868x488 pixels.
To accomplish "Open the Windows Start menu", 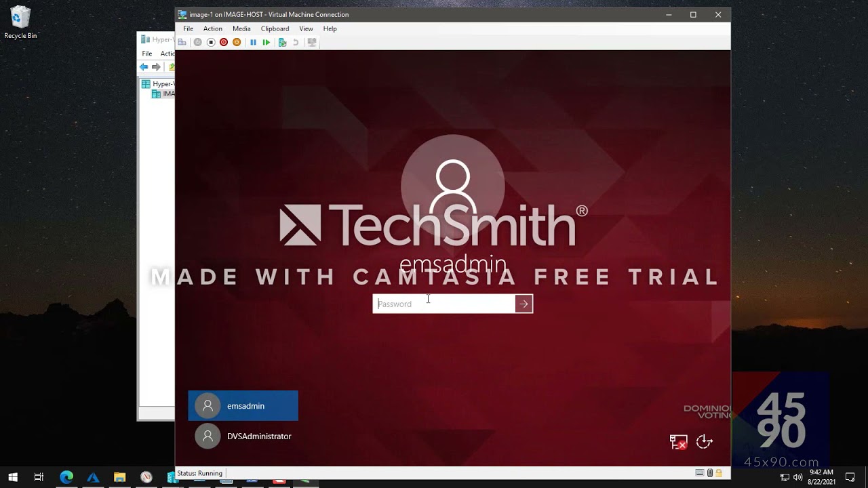I will coord(13,477).
